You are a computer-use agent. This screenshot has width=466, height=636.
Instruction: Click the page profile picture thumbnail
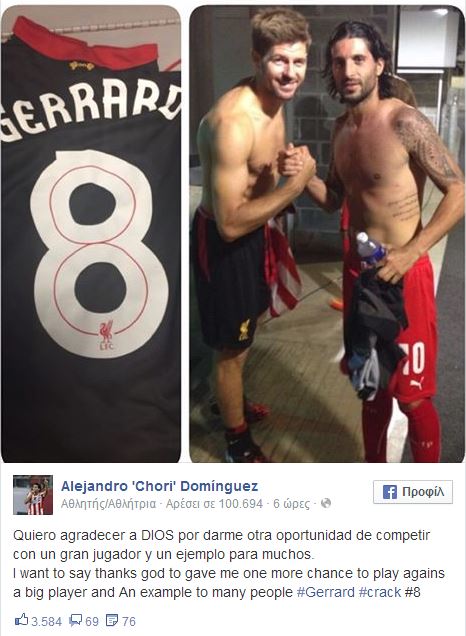[33, 495]
